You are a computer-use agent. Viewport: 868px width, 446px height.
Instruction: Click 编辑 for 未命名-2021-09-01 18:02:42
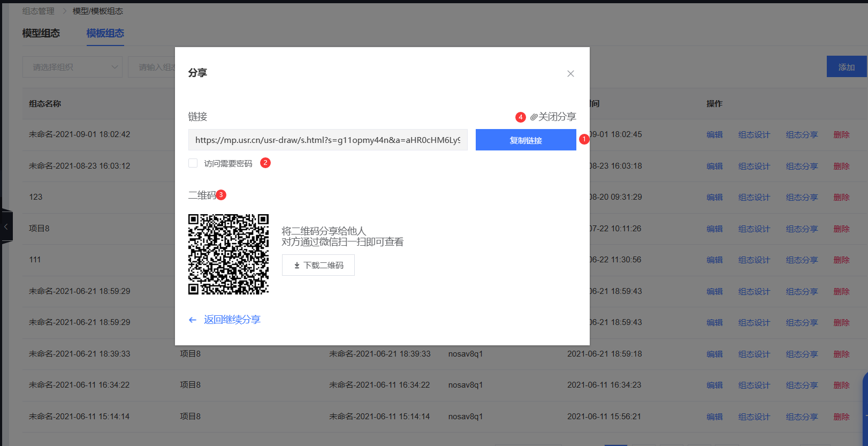(x=714, y=134)
